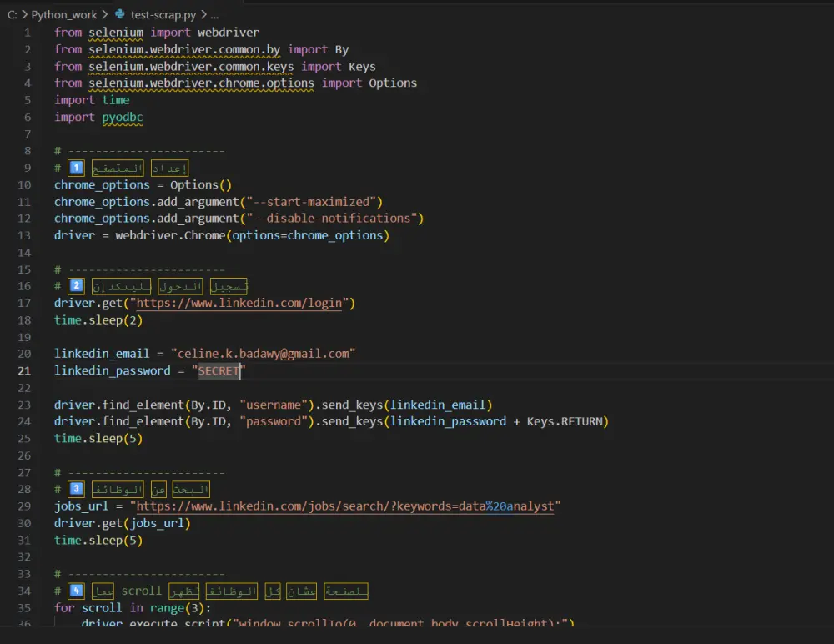834x644 pixels.
Task: Click 'time.sleep(2)' on line 18
Action: pyautogui.click(x=98, y=320)
